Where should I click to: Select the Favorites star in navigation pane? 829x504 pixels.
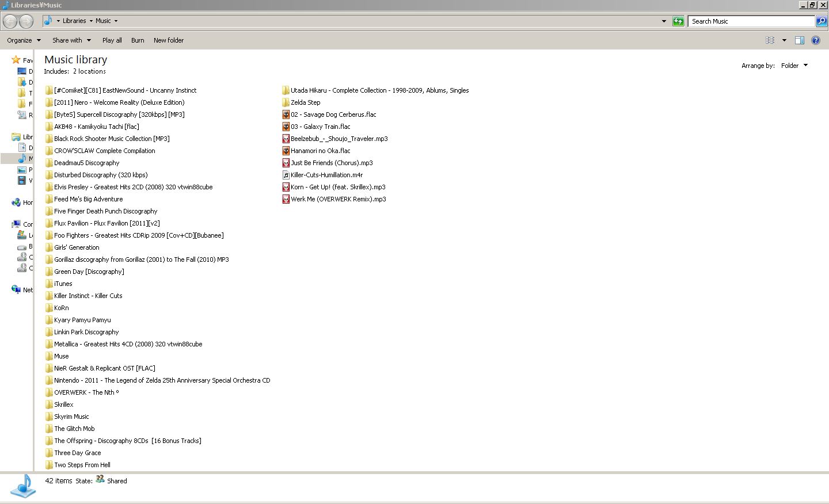(x=16, y=60)
